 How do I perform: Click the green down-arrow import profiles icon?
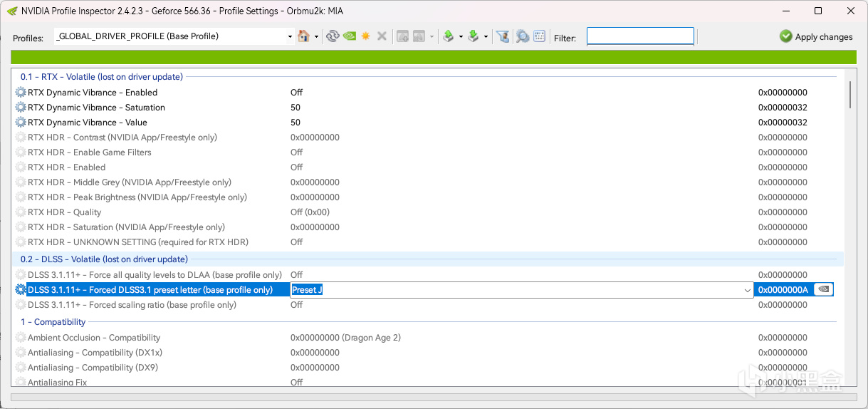473,36
